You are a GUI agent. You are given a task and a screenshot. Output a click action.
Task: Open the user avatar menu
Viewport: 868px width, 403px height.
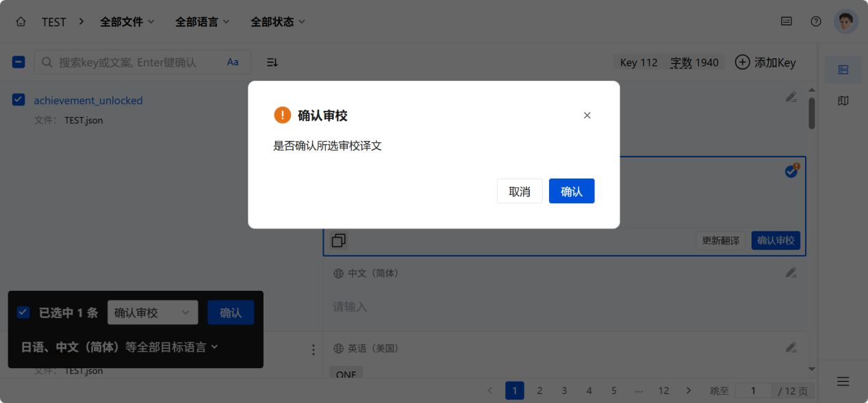pos(846,22)
